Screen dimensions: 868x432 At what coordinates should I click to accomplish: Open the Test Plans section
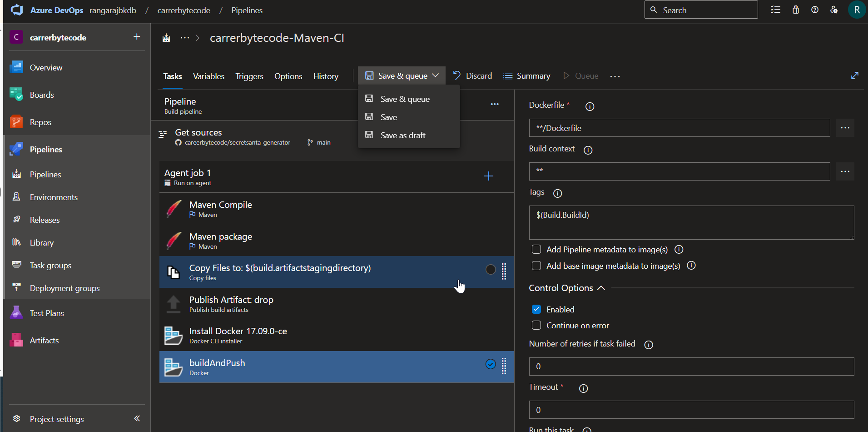pos(47,313)
